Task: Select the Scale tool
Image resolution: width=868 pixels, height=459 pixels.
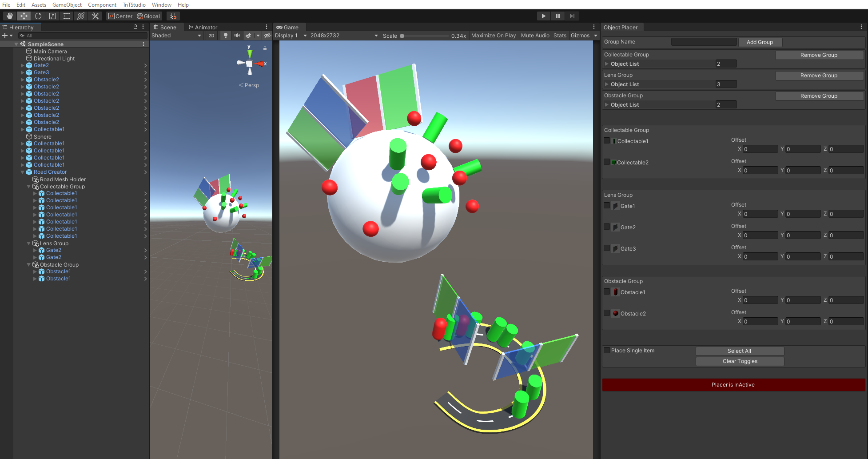Action: tap(52, 16)
